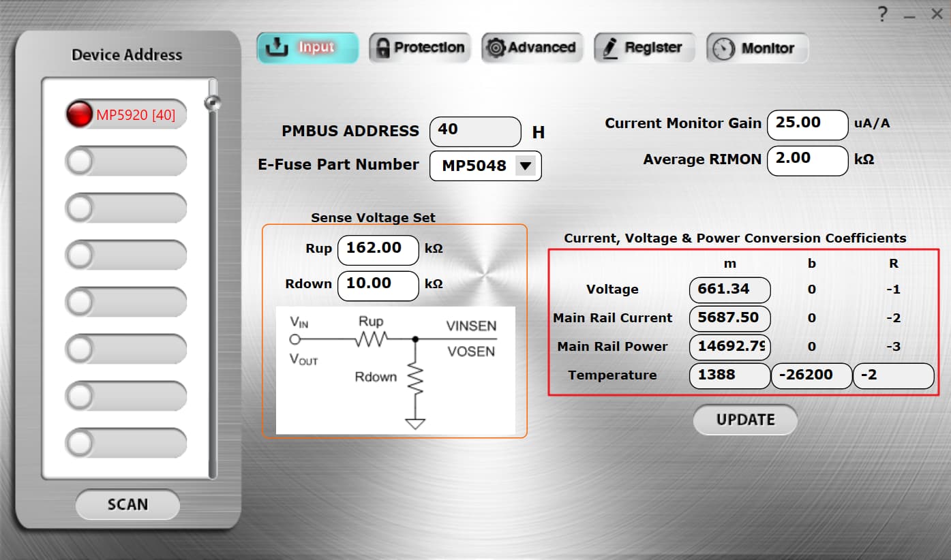This screenshot has width=951, height=560.
Task: Click the Rdown value field
Action: coord(378,285)
